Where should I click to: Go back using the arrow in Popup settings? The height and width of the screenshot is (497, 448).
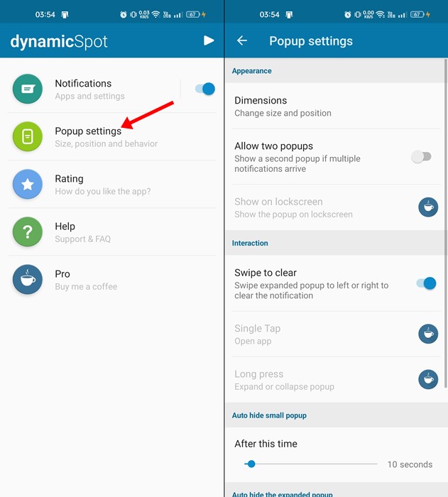click(x=242, y=40)
